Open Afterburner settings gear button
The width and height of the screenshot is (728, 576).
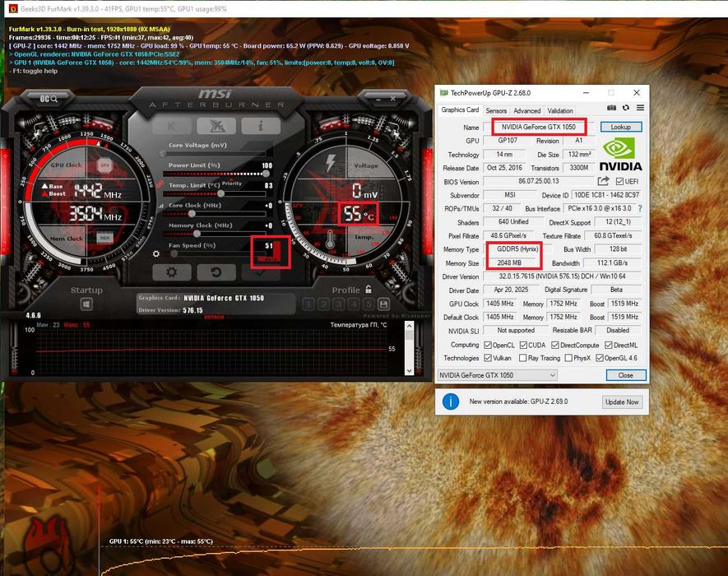[172, 272]
